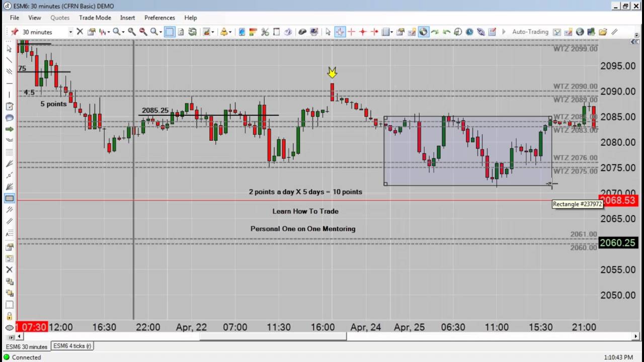Screen dimensions: 644x362
Task: Click the red zoom out magnifier icon
Action: coord(143,32)
